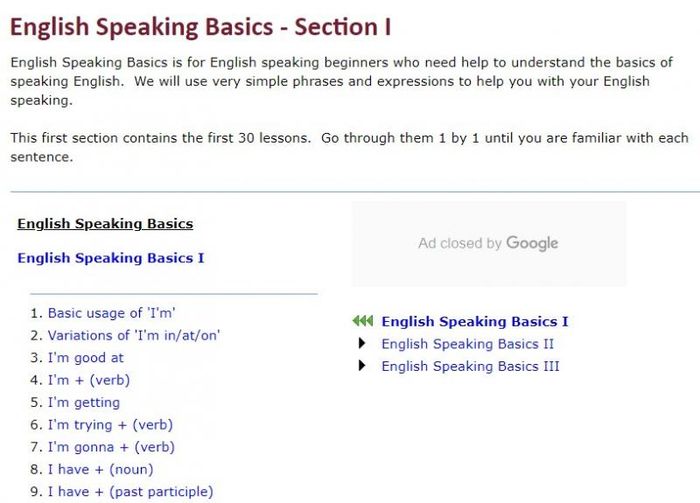Open lesson Variations of 'I'm in/at/on'
The width and height of the screenshot is (700, 503).
coord(134,335)
